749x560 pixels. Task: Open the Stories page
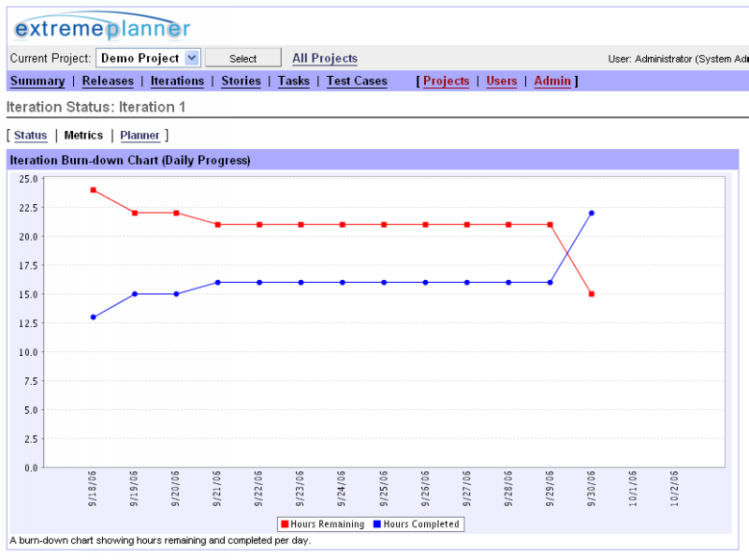click(241, 81)
